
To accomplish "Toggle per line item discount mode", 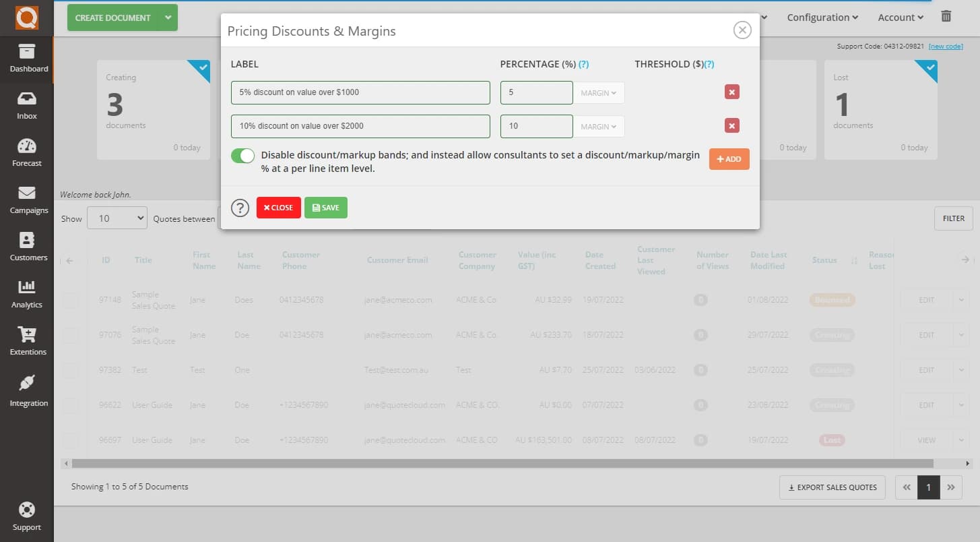I will click(x=242, y=155).
